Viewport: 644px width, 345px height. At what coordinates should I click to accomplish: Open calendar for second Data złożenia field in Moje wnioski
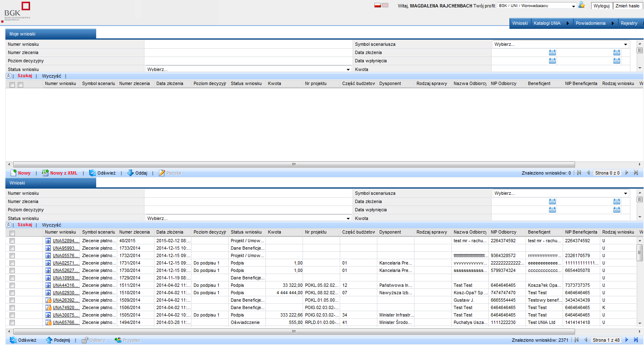(x=617, y=52)
